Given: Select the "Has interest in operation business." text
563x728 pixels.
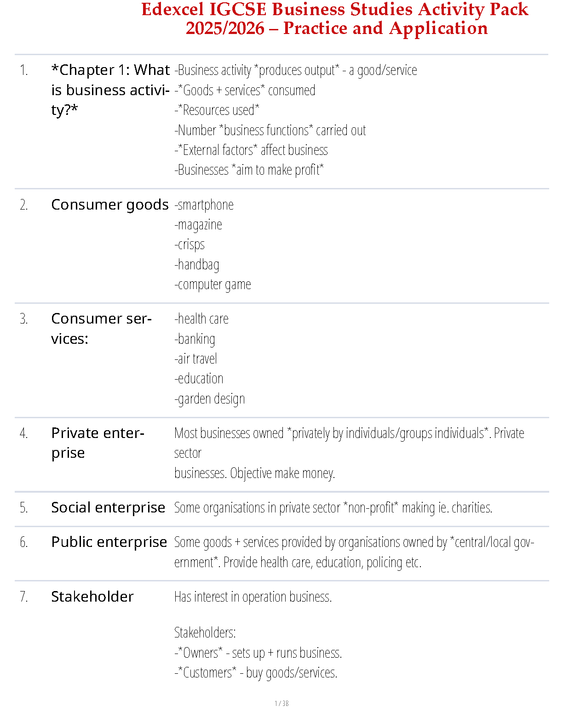Looking at the screenshot, I should pos(253,597).
